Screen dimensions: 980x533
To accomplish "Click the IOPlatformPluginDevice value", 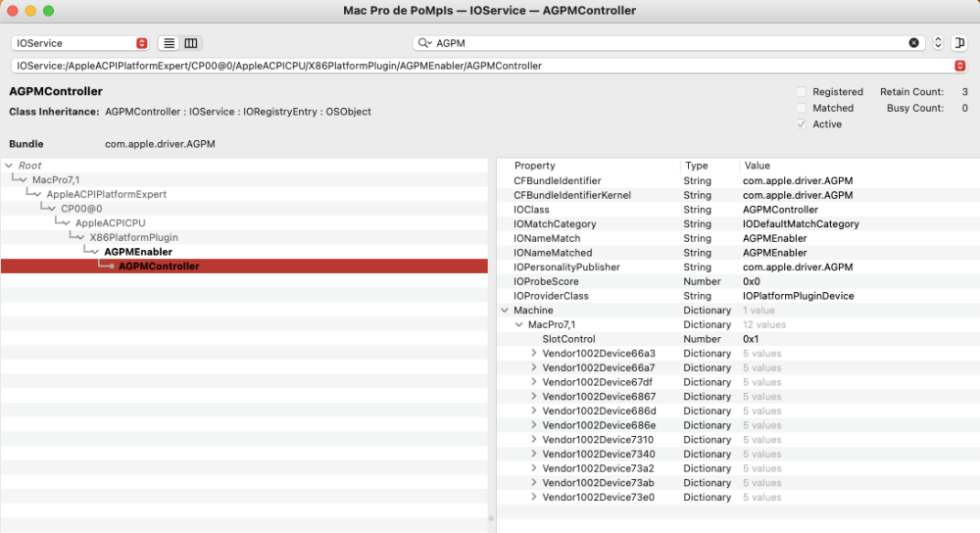I will click(798, 296).
